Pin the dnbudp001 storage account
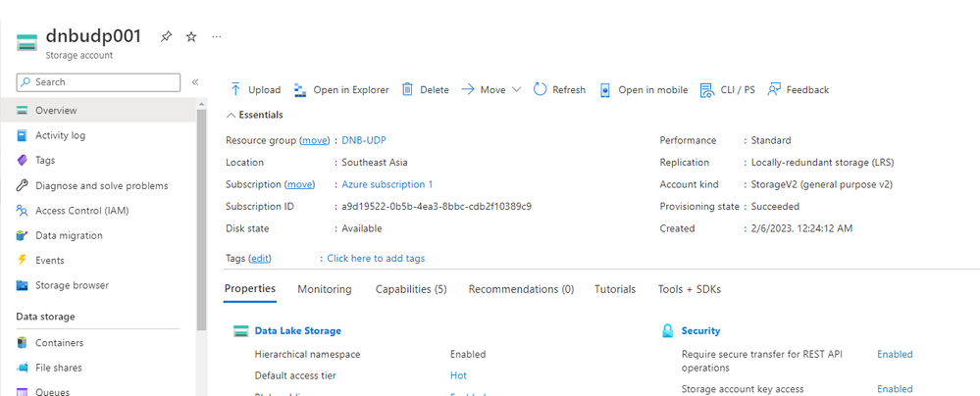Screen dimensions: 980x396 167,36
